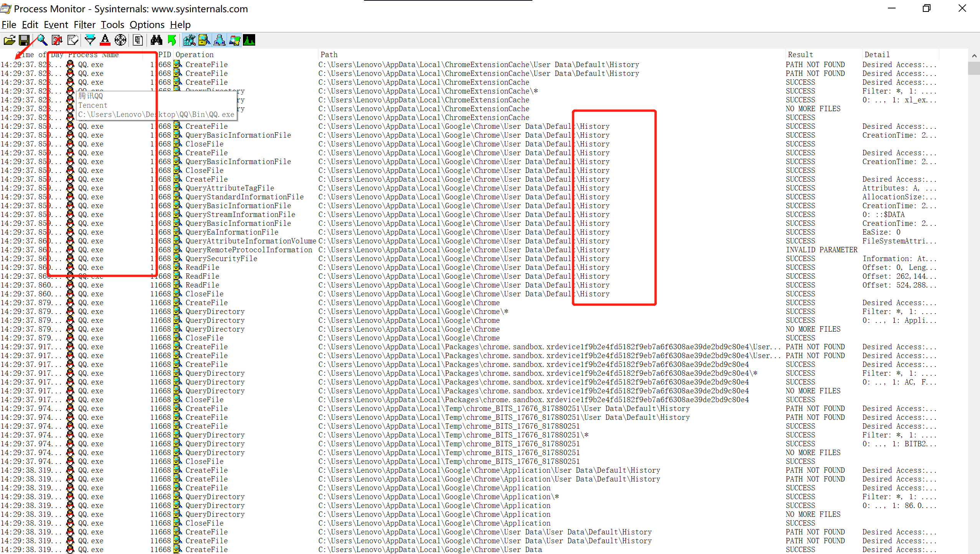The width and height of the screenshot is (980, 554).
Task: Click the 'FileSystemAttri...' detail cell
Action: click(x=899, y=241)
